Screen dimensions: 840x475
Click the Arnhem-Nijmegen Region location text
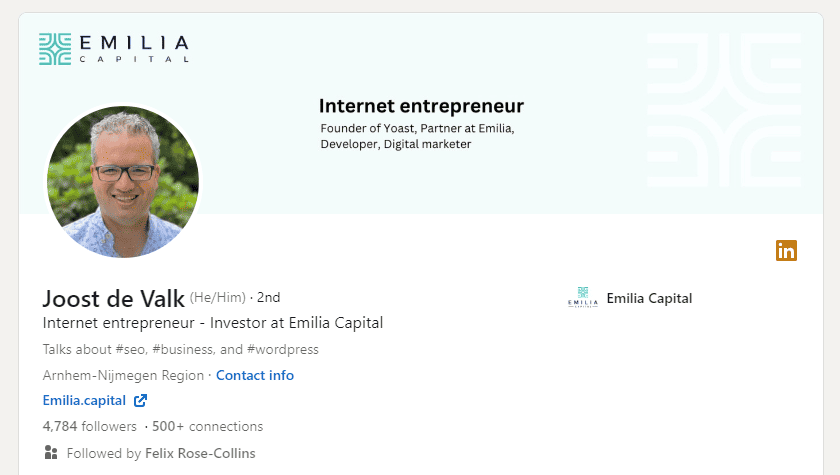(x=124, y=375)
